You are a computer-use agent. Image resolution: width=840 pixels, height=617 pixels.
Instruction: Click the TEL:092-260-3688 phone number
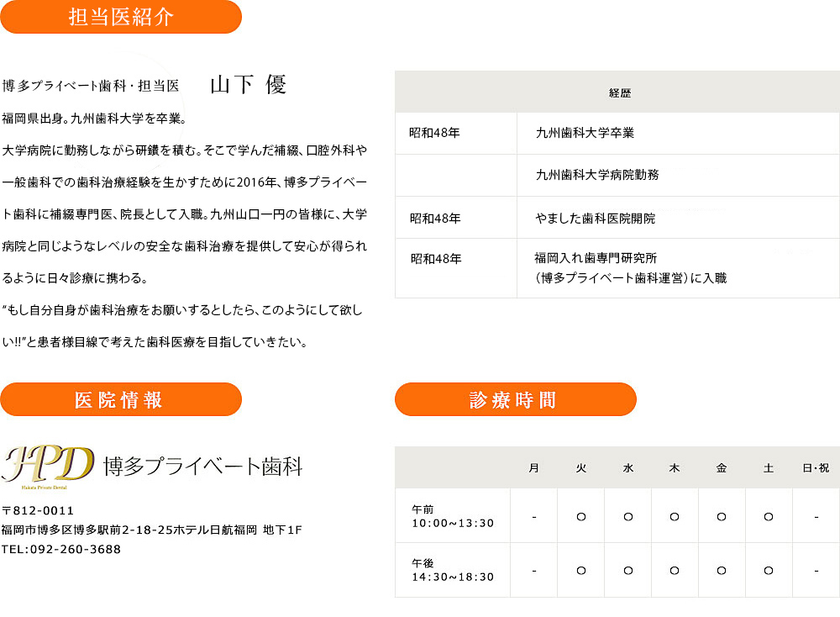pyautogui.click(x=61, y=549)
